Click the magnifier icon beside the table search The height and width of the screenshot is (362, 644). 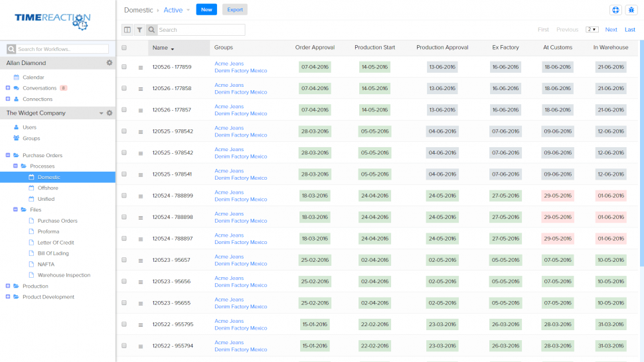pyautogui.click(x=151, y=30)
